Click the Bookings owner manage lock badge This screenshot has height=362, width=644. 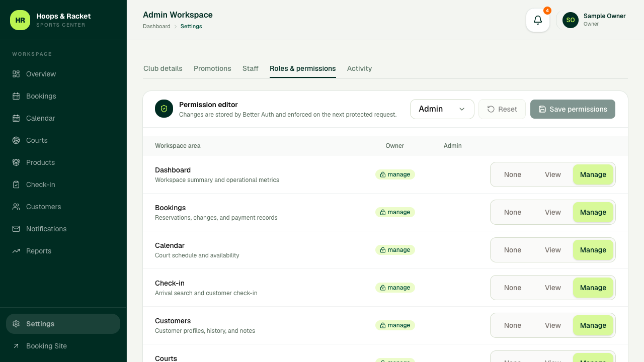coord(395,212)
